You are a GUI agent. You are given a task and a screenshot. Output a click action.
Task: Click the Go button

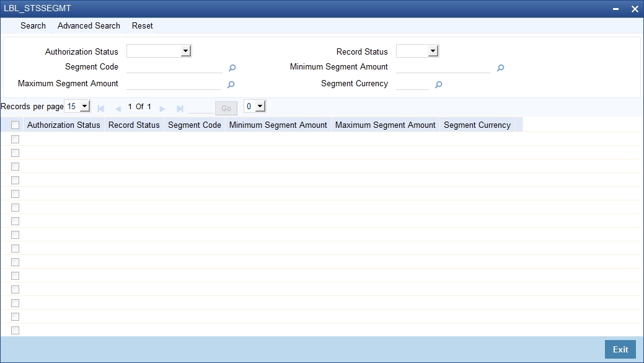click(226, 108)
